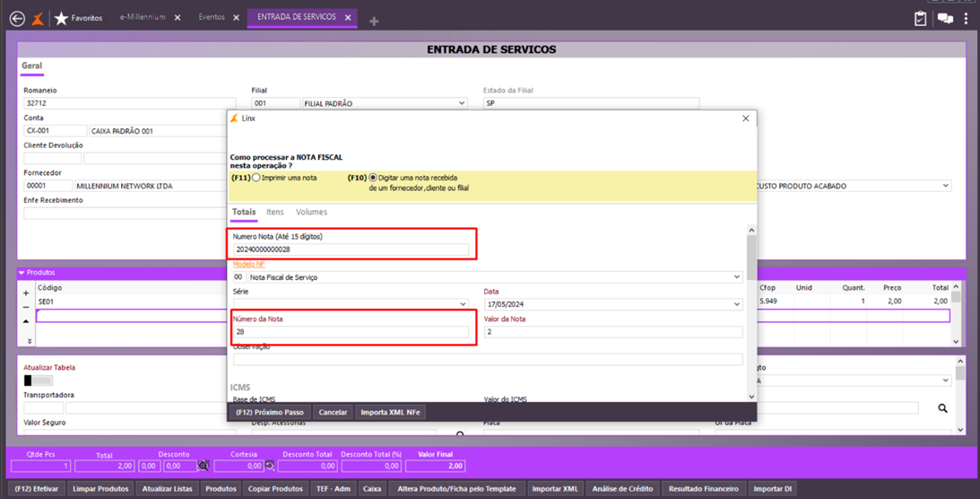Click the Produtos bottom button
Image resolution: width=980 pixels, height=499 pixels.
pyautogui.click(x=221, y=489)
